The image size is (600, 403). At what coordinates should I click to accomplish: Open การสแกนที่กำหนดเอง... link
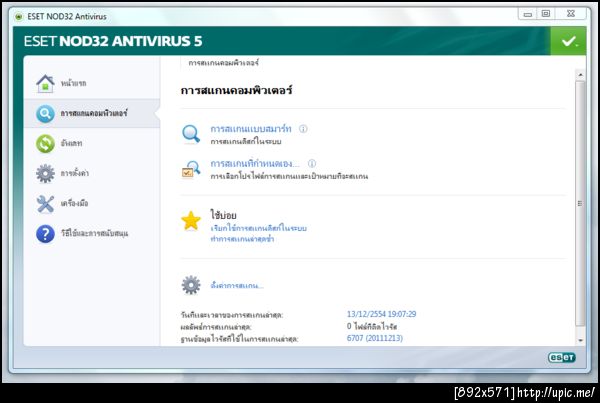pos(255,163)
